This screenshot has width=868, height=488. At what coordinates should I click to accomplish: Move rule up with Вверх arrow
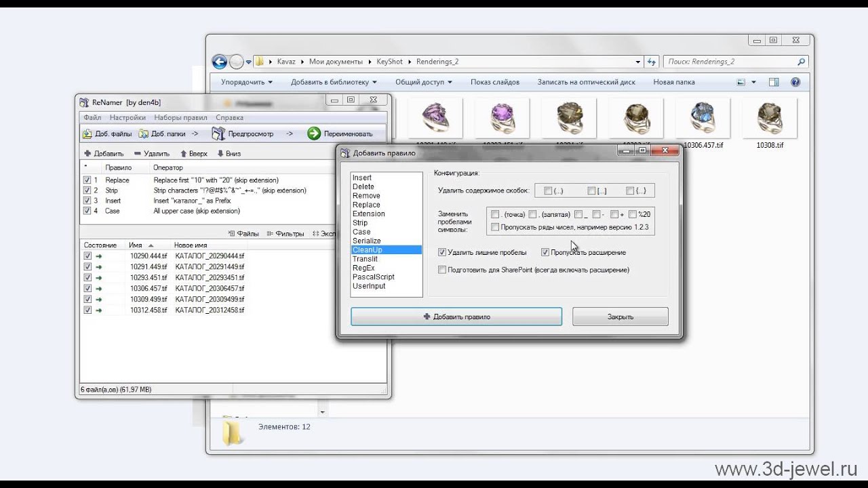click(183, 154)
